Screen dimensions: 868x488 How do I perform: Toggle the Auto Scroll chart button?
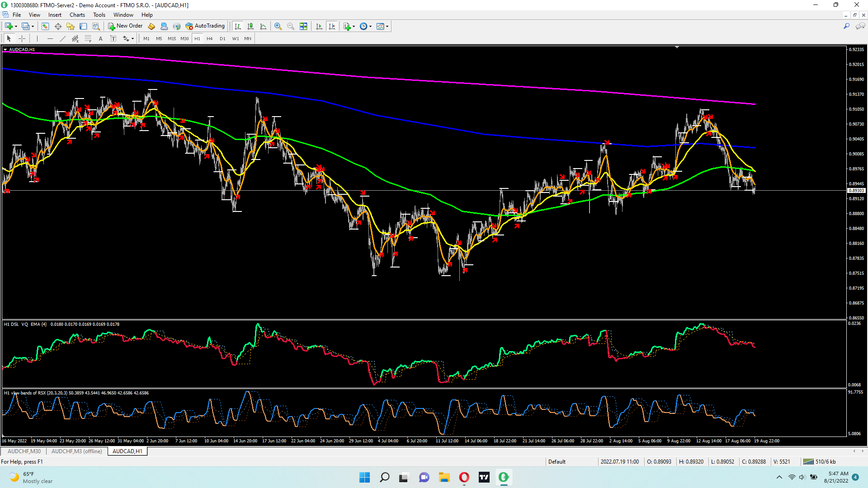pos(319,26)
